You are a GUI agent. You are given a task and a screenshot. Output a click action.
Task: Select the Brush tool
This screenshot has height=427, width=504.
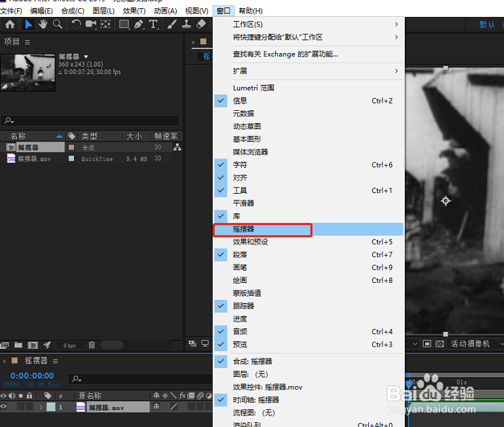pos(172,24)
